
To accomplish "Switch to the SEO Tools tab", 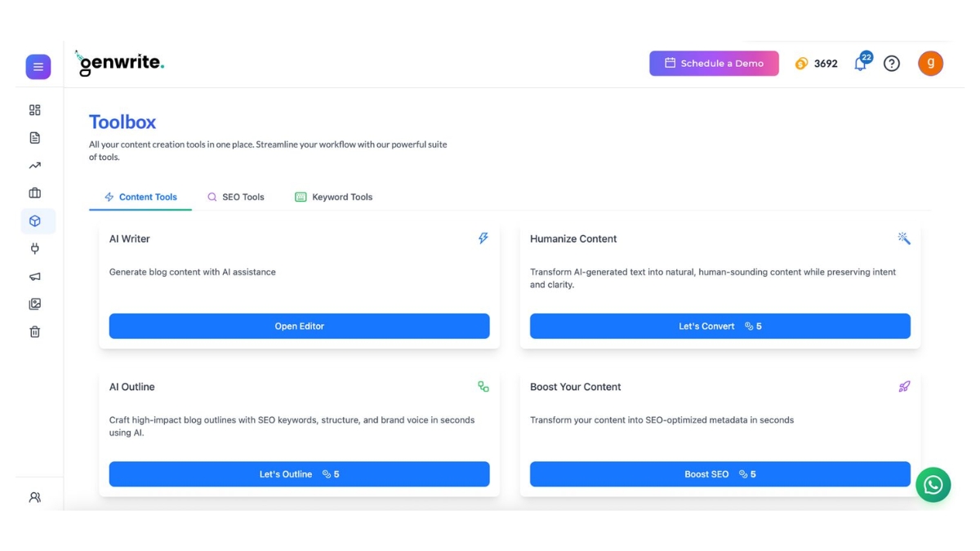I will coord(236,197).
